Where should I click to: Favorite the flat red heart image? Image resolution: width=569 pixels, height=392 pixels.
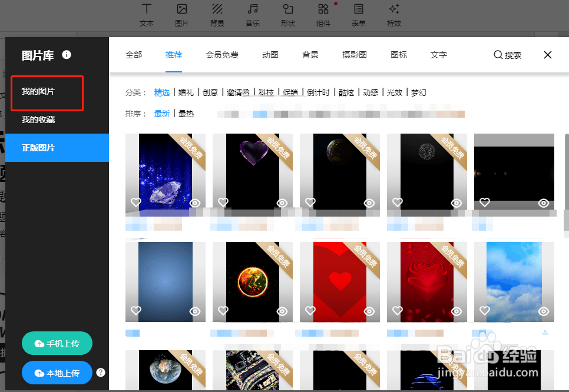tap(310, 310)
